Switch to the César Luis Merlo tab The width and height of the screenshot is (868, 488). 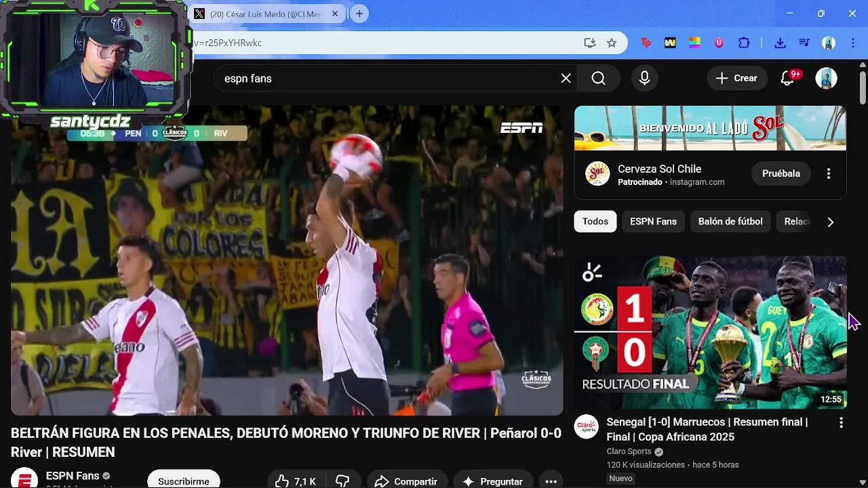coord(265,14)
